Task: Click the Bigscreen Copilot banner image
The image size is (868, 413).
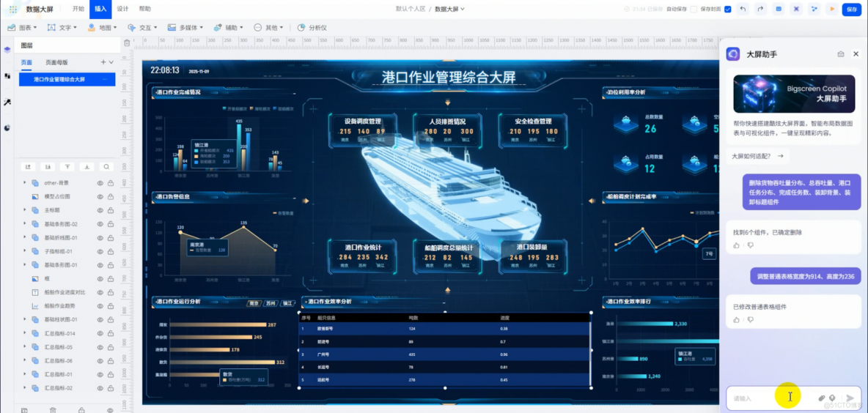Action: tap(793, 94)
